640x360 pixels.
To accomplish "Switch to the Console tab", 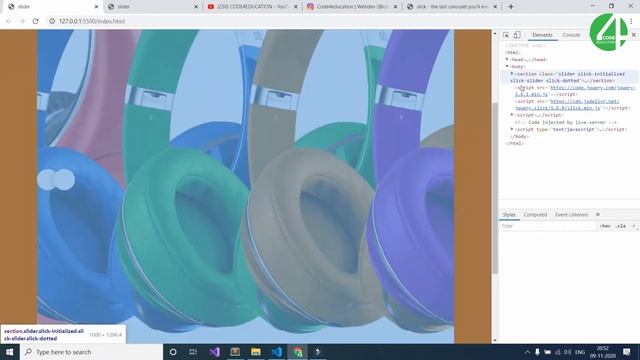I will (x=571, y=35).
